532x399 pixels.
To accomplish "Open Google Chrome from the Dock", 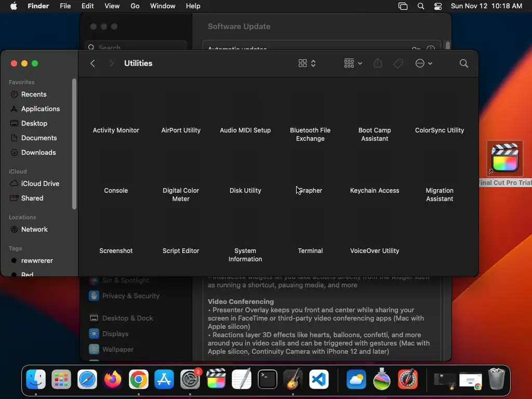I will point(138,379).
